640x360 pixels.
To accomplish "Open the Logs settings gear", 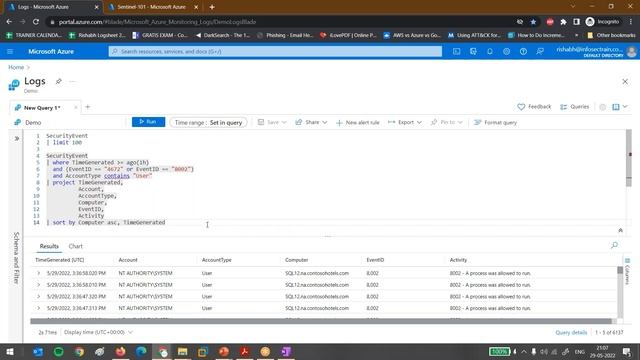I will pyautogui.click(x=602, y=107).
